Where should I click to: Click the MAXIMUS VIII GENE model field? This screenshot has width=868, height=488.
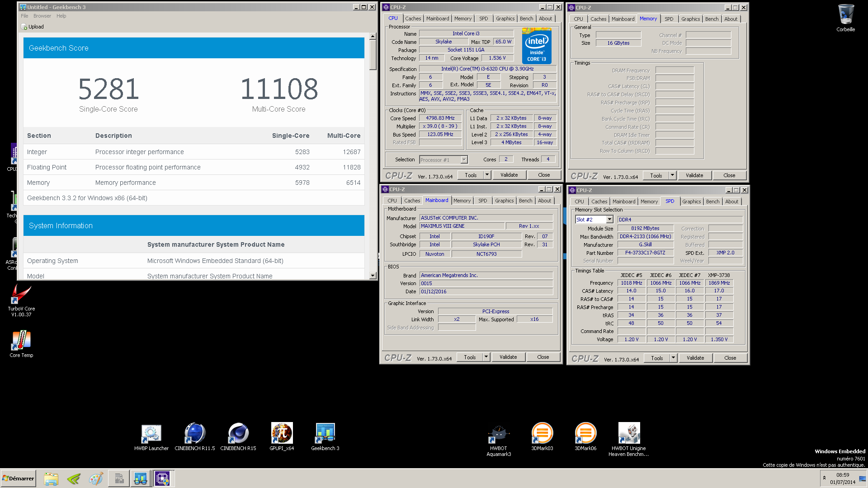pyautogui.click(x=462, y=226)
